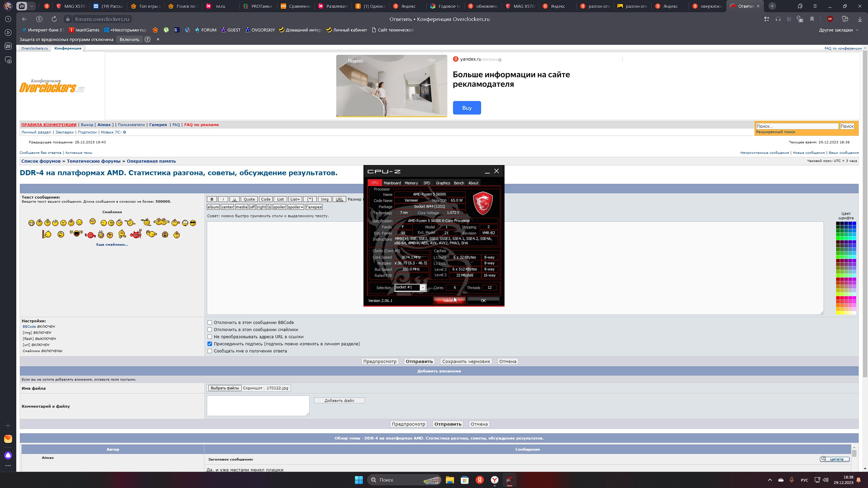Click the "Выбрать файлы" button
This screenshot has height=488, width=868.
click(224, 388)
